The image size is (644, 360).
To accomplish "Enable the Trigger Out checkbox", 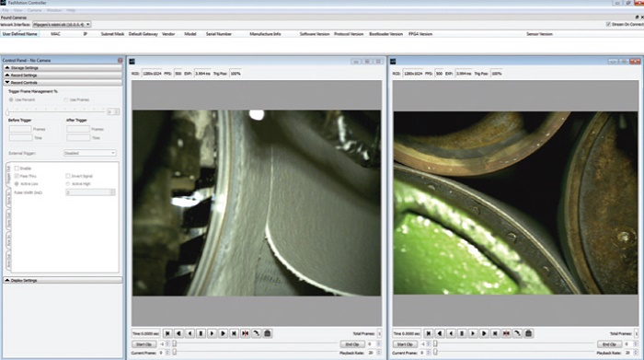I will (17, 168).
